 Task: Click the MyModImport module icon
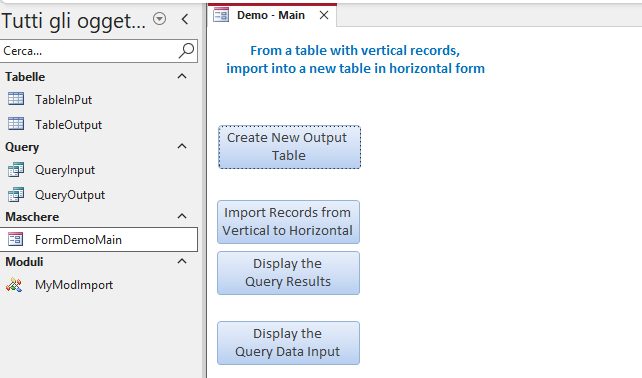pos(14,285)
